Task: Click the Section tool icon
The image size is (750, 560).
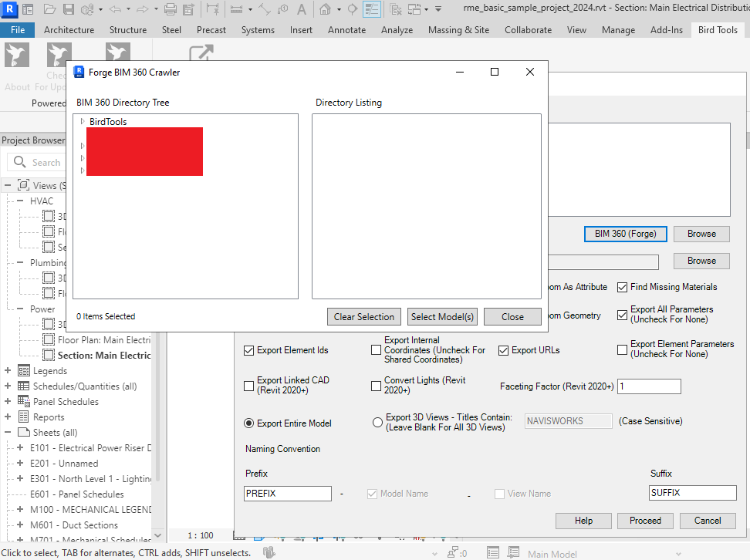Action: click(353, 8)
